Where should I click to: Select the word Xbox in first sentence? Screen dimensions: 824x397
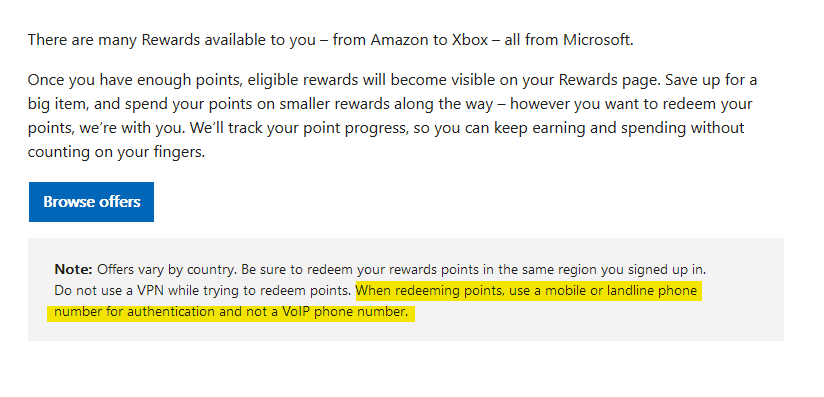tap(470, 40)
